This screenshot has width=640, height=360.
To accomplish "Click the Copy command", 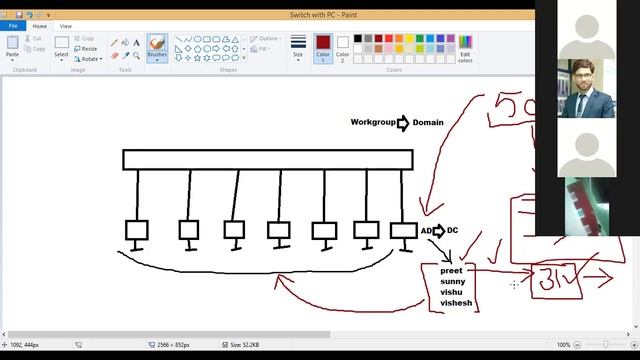I will [x=35, y=49].
